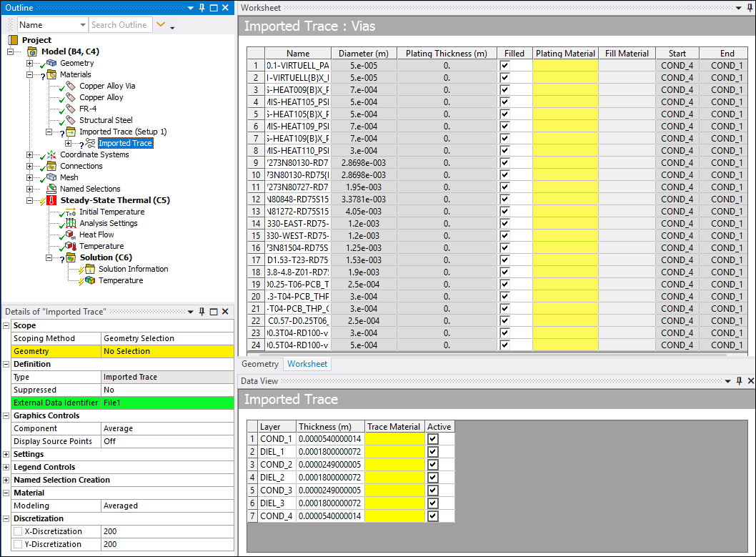Click the Search Outline input field
The width and height of the screenshot is (756, 557).
119,25
